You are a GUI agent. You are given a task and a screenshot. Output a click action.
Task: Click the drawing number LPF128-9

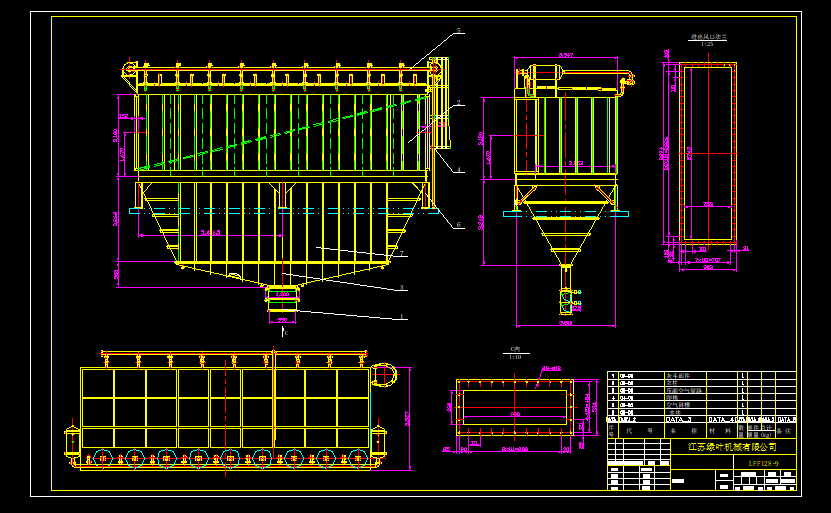pyautogui.click(x=764, y=463)
